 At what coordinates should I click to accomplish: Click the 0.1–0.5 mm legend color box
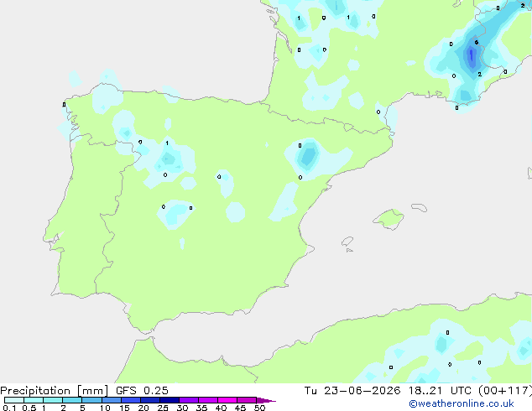(14, 400)
